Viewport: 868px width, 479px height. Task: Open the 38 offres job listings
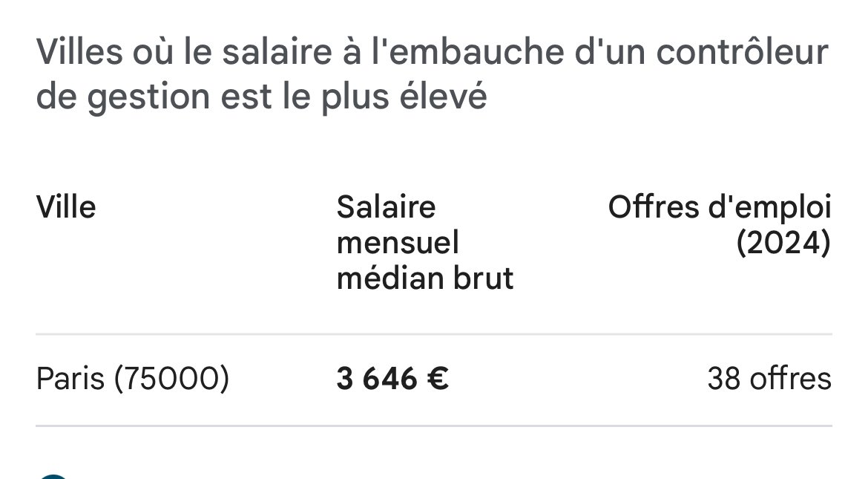(769, 379)
